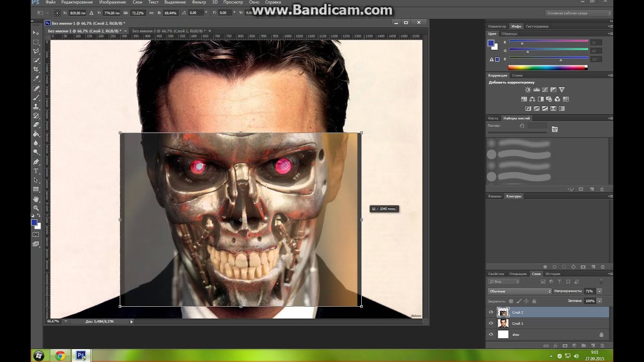
Task: Toggle pixel layer filter in Layers panel
Action: [543, 282]
